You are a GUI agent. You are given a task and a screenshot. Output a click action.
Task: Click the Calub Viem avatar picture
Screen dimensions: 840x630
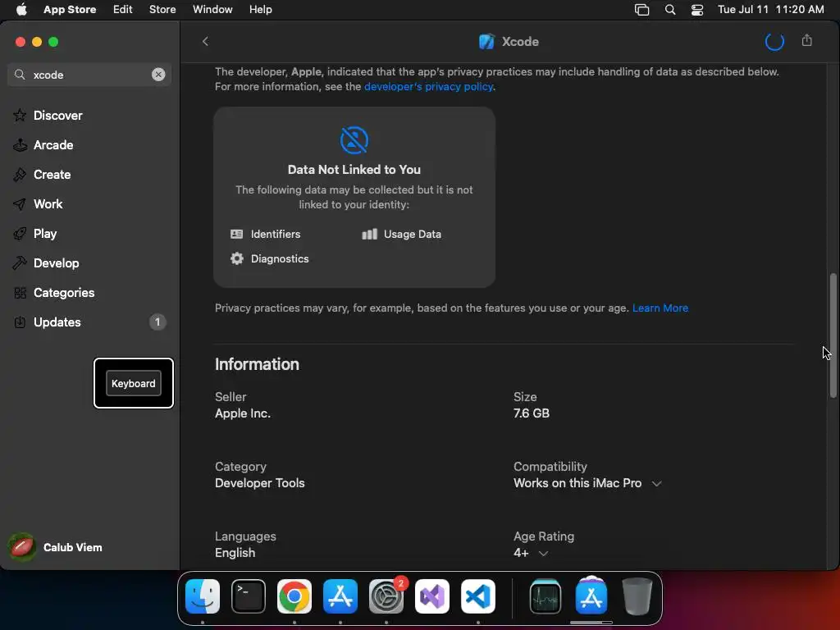(22, 547)
